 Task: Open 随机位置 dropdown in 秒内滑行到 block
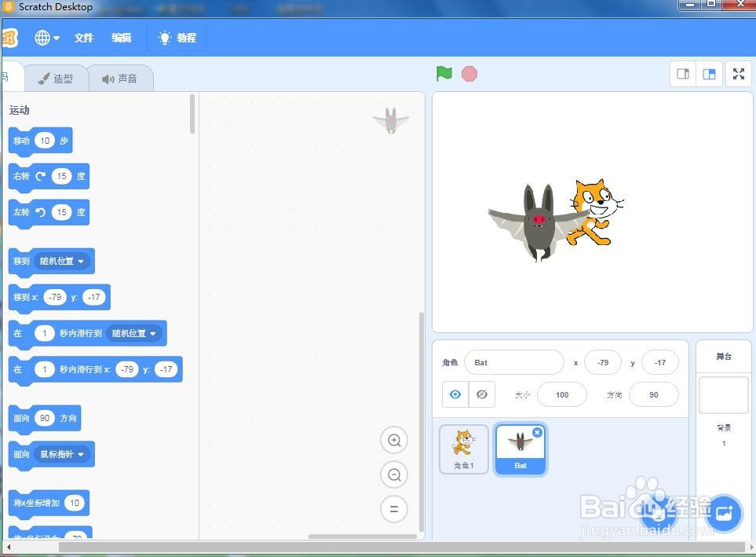click(134, 334)
